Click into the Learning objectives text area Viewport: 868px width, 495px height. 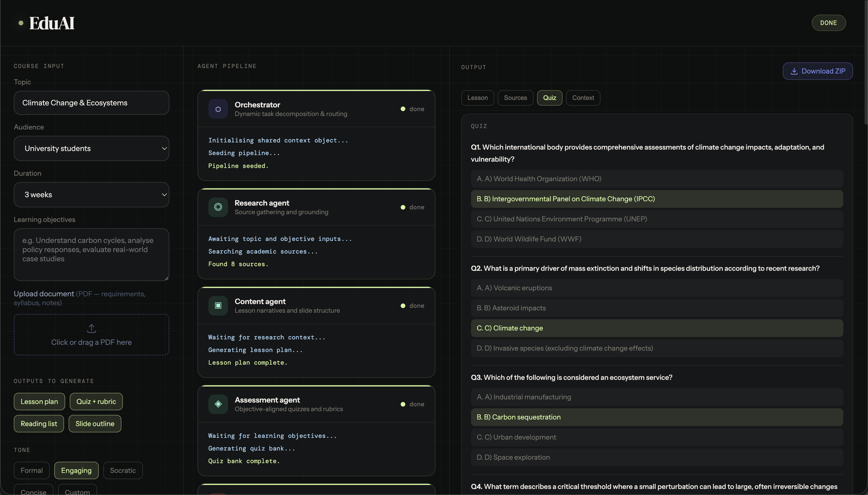(92, 254)
